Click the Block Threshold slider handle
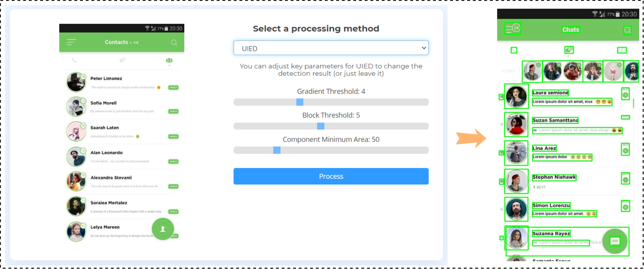Screen dimensions: 644x269 tap(320, 126)
